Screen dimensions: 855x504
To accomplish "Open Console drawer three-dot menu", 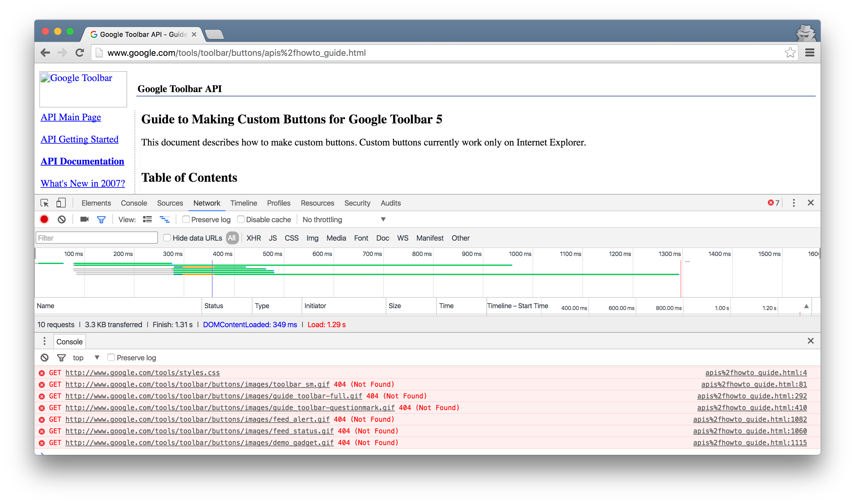I will (44, 341).
